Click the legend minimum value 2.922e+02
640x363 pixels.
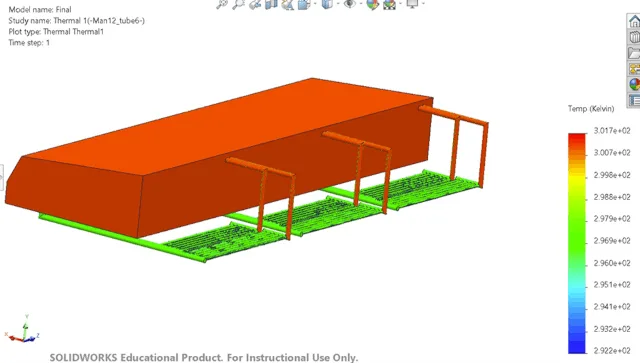[x=612, y=350]
